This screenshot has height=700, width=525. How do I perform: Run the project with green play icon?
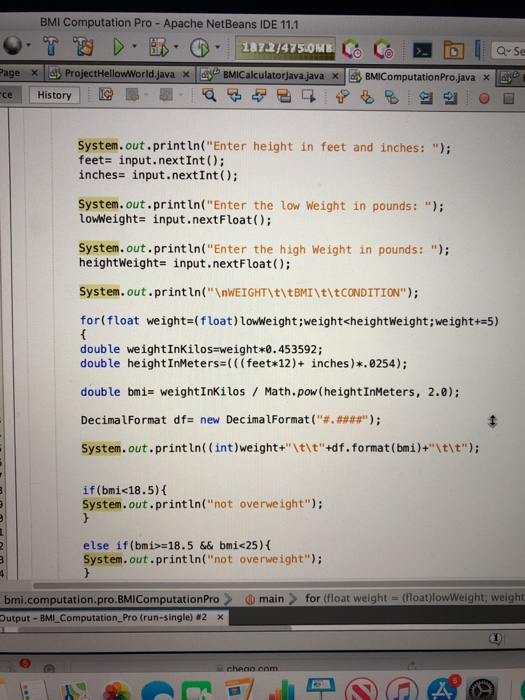[118, 46]
